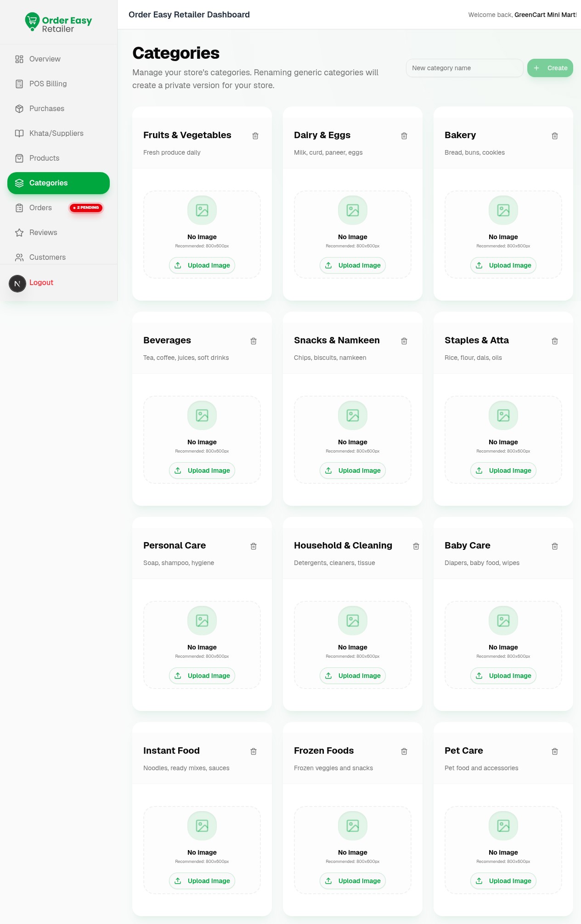Remove the Bakery category via trash icon
The image size is (581, 924).
(555, 136)
